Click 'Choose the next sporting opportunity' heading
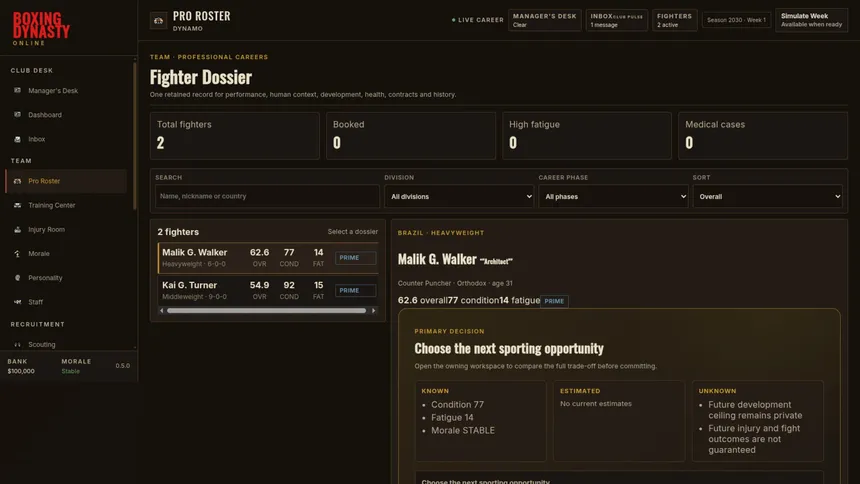The image size is (860, 484). [x=509, y=348]
